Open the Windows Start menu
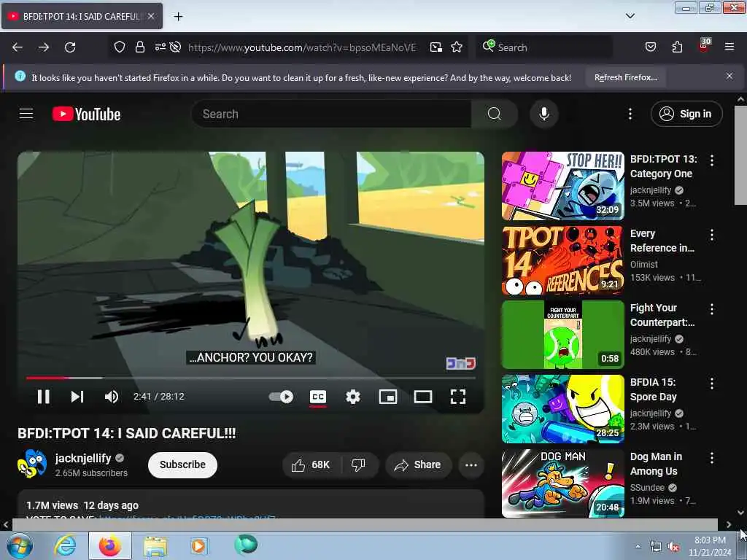This screenshot has width=747, height=560. pyautogui.click(x=19, y=545)
